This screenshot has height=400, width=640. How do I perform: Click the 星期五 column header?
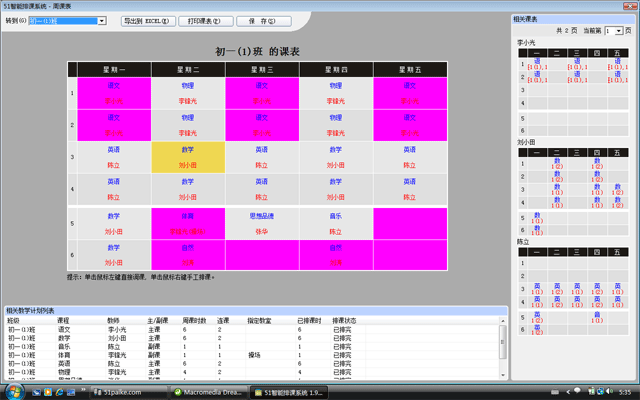coord(410,69)
